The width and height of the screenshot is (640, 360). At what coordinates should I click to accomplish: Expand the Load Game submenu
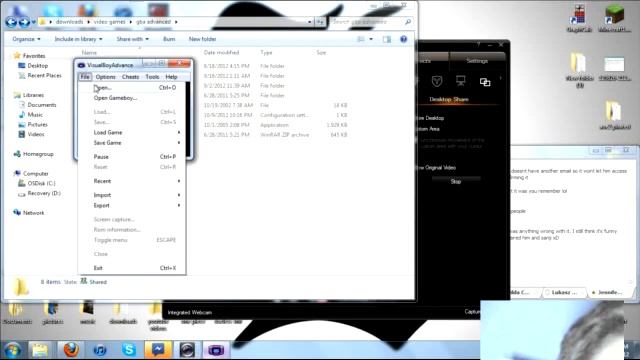(x=131, y=133)
